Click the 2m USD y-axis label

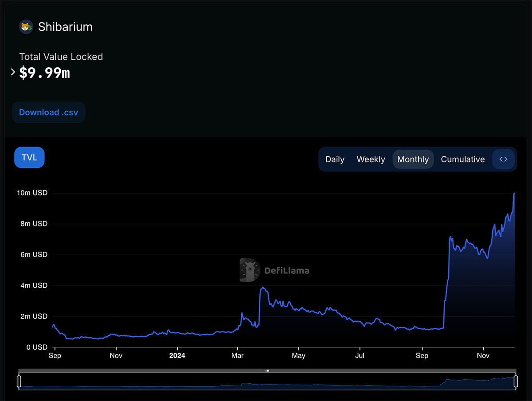click(33, 316)
